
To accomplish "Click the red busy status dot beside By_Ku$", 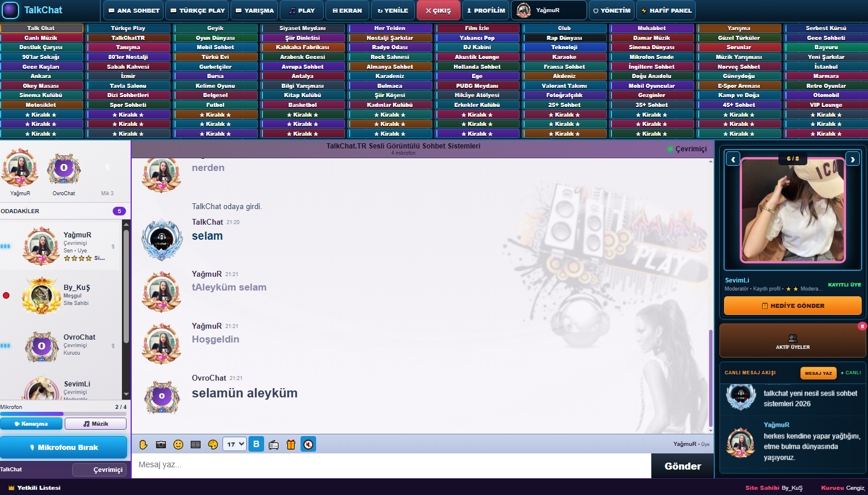I will coord(6,296).
